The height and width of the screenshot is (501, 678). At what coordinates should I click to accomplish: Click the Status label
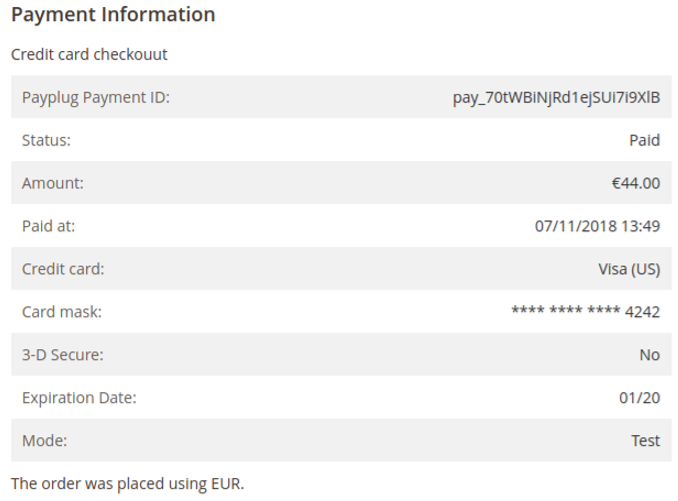coord(46,140)
